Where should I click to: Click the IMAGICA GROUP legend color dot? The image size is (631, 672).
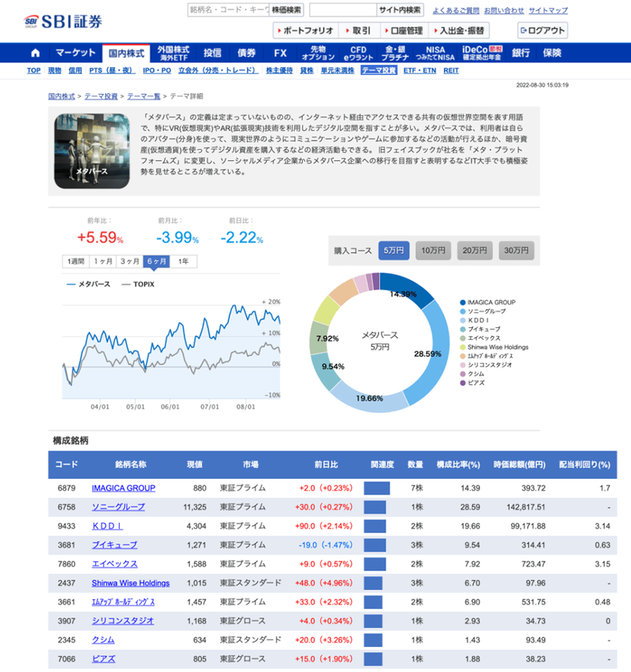tap(462, 303)
